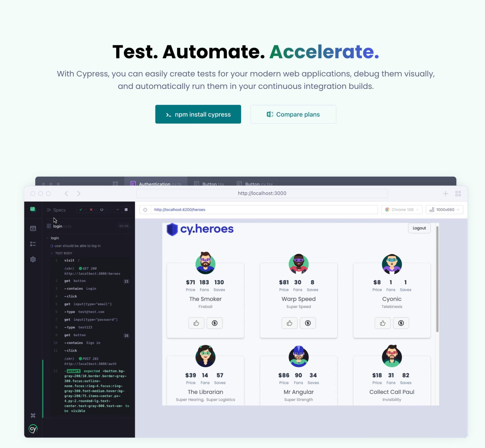
Task: Open the Debug list icon in sidebar
Action: pyautogui.click(x=33, y=244)
